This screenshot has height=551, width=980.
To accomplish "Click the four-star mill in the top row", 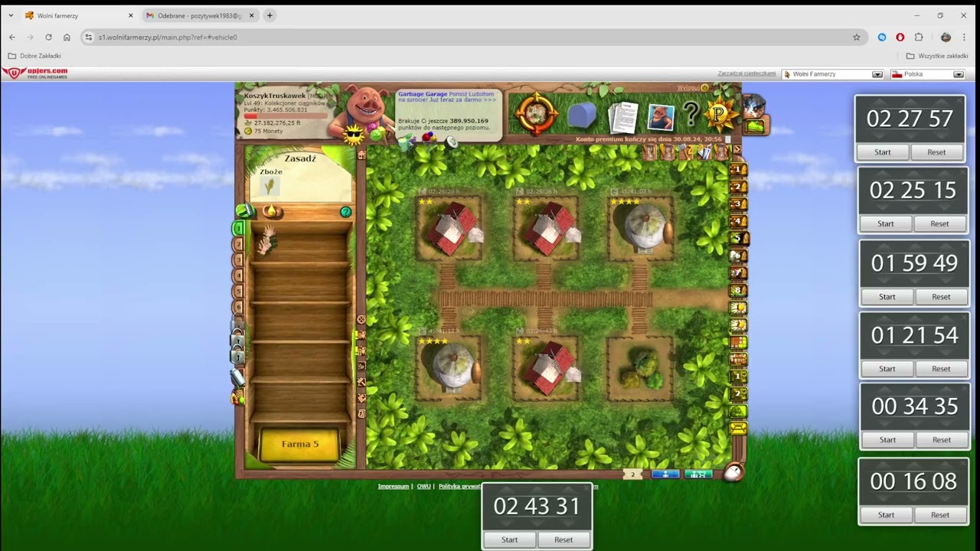I will [642, 227].
